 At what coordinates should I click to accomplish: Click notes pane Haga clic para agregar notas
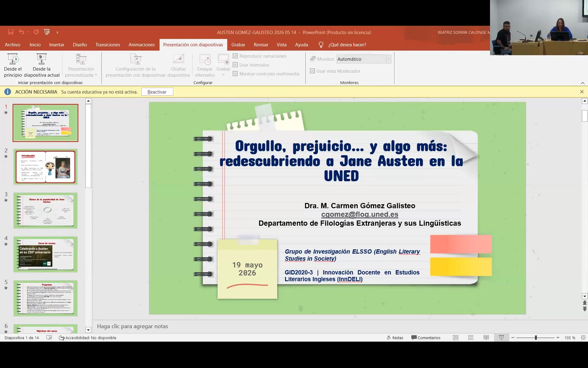[133, 326]
